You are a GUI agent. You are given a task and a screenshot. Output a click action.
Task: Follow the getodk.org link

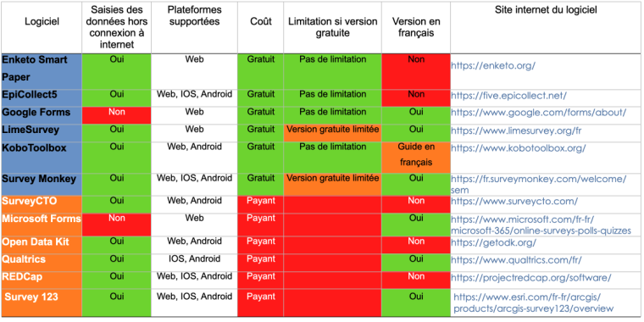point(494,242)
